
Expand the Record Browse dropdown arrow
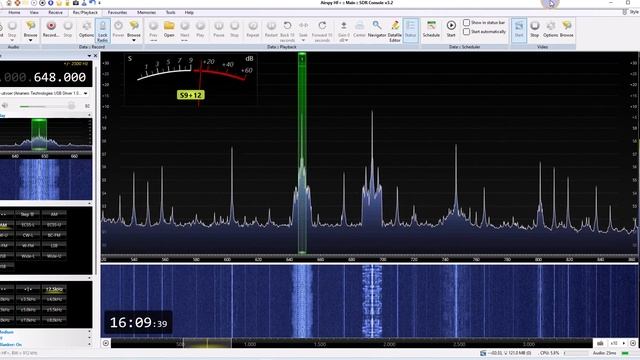(x=133, y=40)
